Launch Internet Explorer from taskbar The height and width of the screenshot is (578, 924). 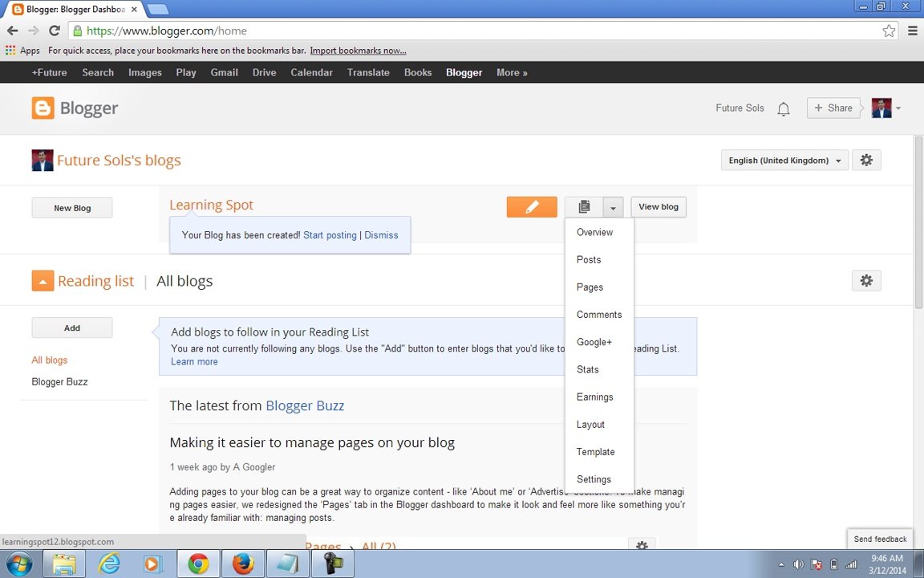[x=110, y=564]
